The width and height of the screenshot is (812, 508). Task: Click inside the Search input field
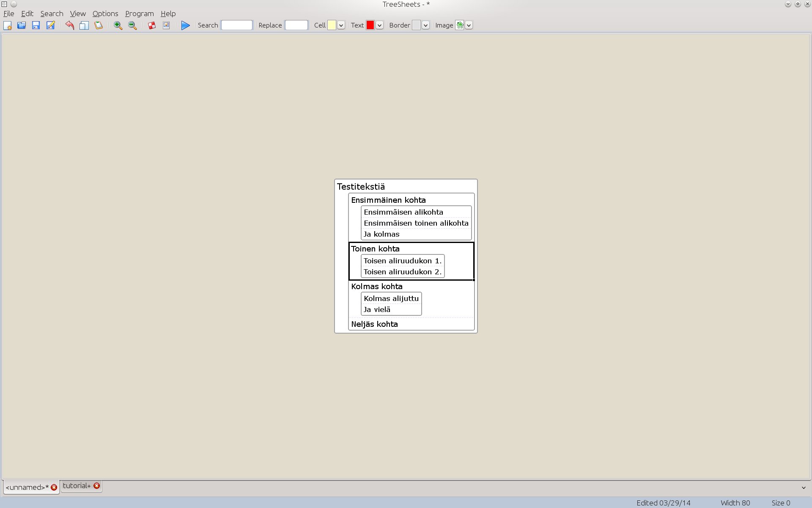237,25
